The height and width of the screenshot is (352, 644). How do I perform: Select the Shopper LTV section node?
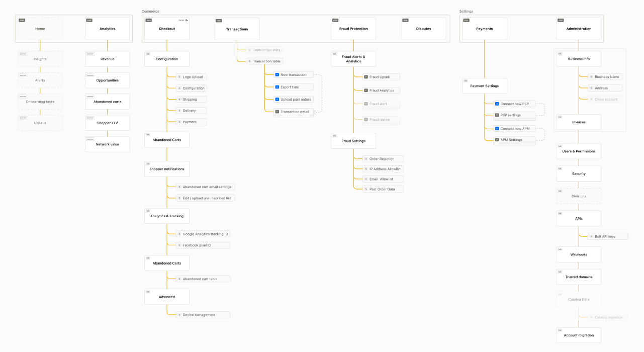coord(107,123)
